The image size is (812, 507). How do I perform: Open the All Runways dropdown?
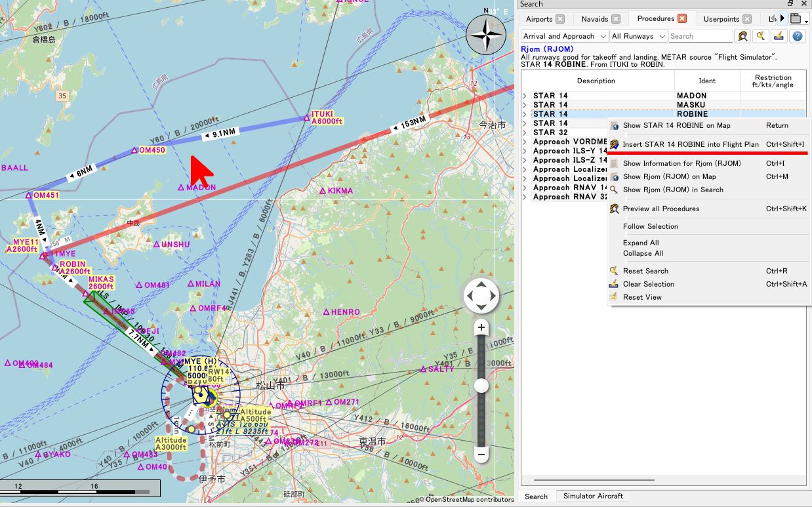638,36
